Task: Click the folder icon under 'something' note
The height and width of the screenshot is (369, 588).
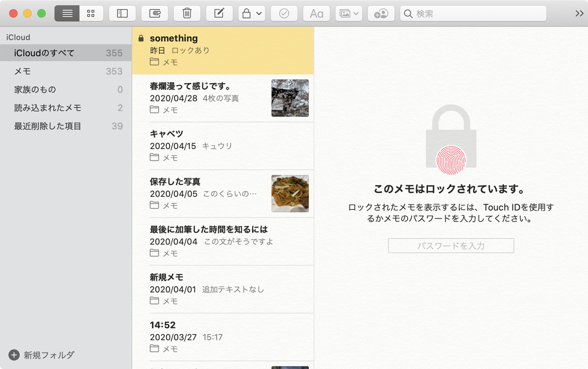Action: [x=155, y=62]
